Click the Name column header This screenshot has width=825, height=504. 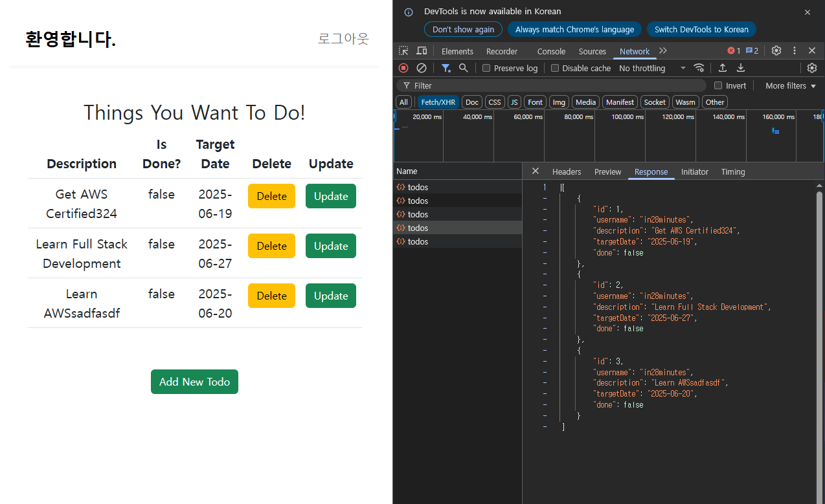pos(457,171)
